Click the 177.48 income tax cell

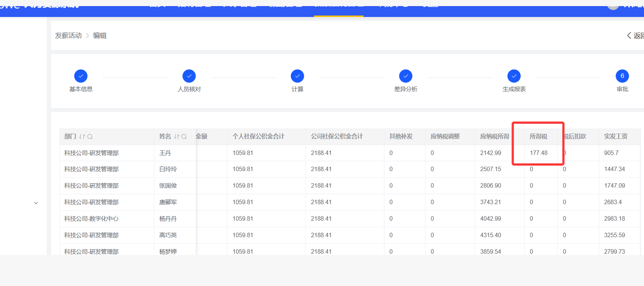pos(539,153)
